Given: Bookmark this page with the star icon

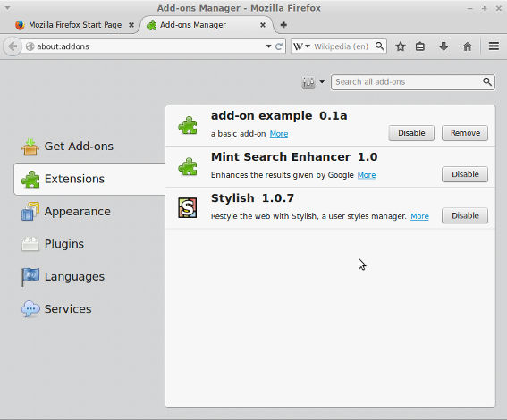Looking at the screenshot, I should tap(401, 46).
